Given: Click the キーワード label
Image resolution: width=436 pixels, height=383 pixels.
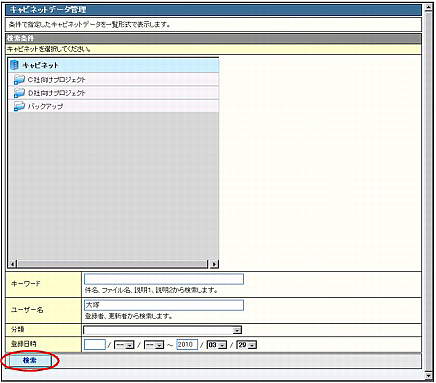Looking at the screenshot, I should click(25, 284).
